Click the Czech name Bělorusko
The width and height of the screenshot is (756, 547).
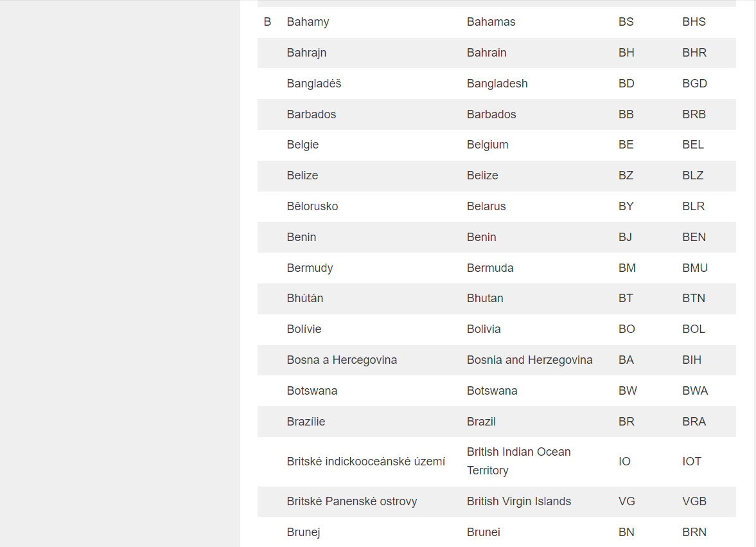pyautogui.click(x=312, y=206)
